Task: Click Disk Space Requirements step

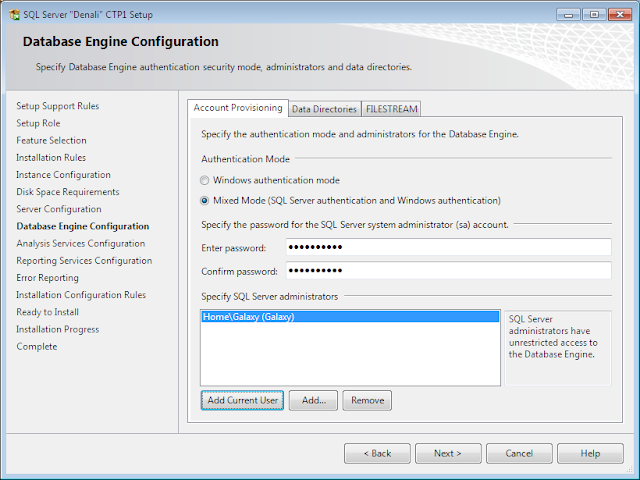Action: [x=68, y=192]
